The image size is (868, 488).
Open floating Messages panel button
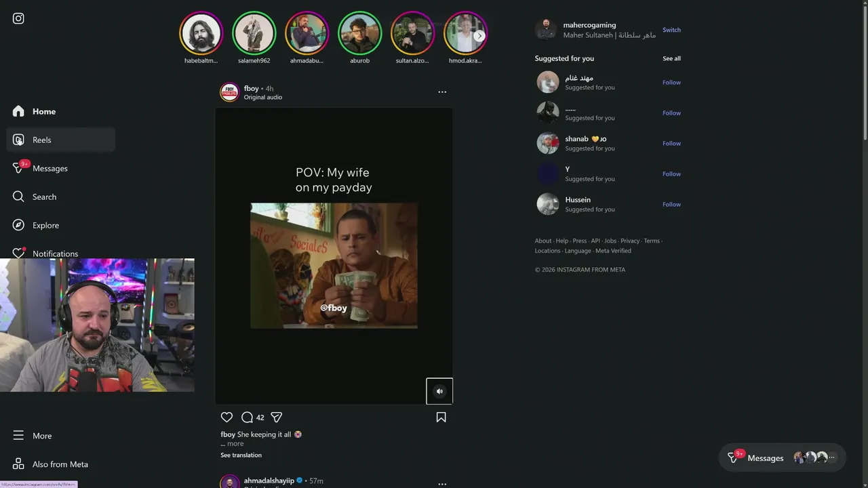782,458
